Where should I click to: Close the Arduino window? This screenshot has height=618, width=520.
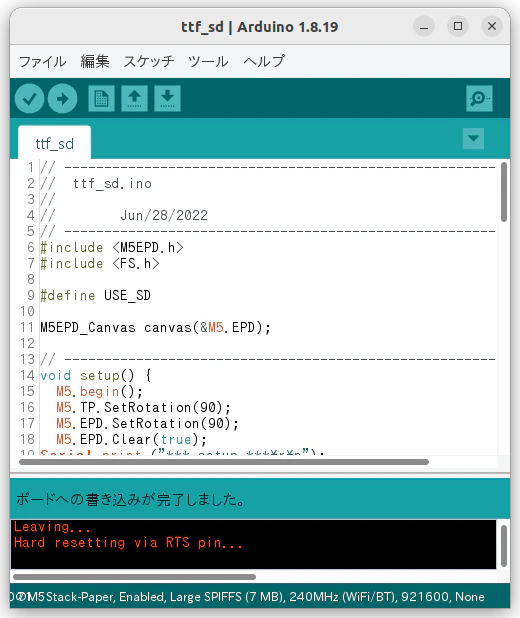pos(492,26)
